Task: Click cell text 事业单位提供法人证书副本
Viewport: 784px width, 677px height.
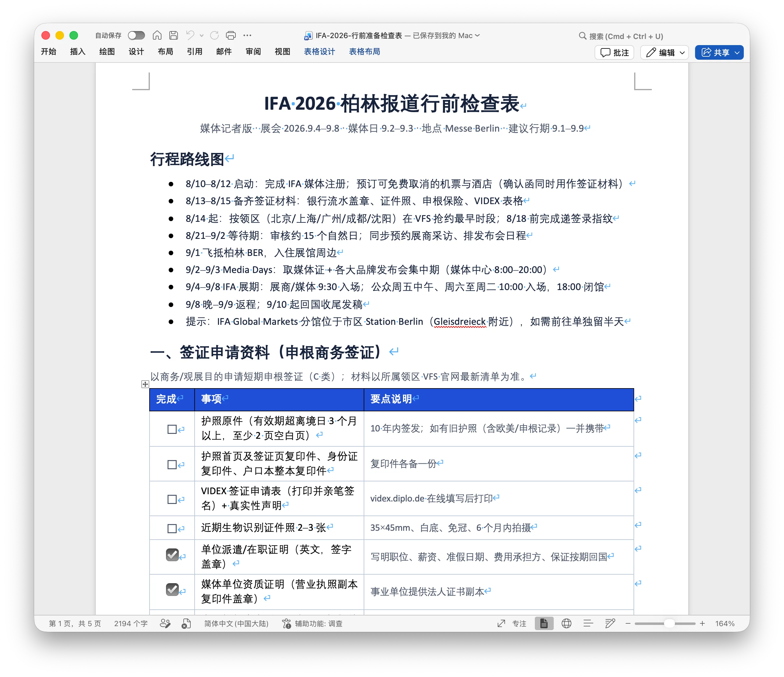Action: pos(427,591)
